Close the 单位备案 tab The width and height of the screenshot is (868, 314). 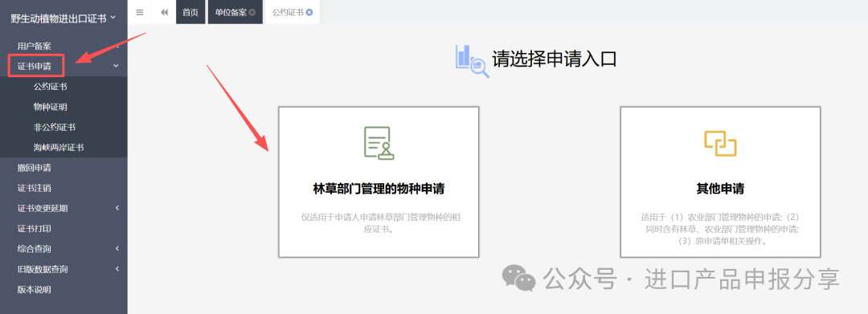[252, 12]
